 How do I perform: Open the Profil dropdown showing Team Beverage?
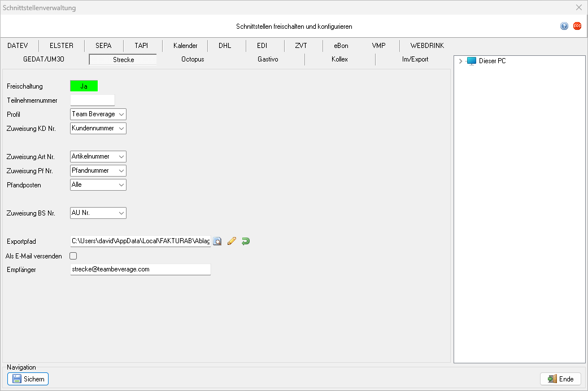(98, 114)
